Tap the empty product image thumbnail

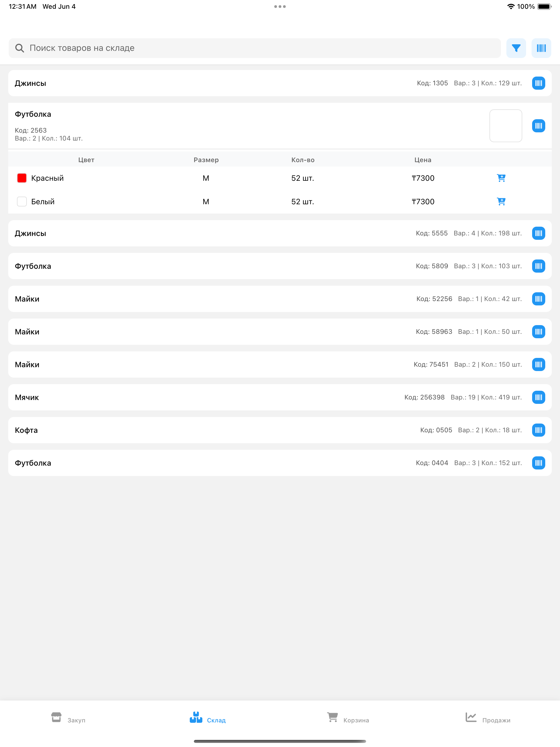click(x=506, y=126)
